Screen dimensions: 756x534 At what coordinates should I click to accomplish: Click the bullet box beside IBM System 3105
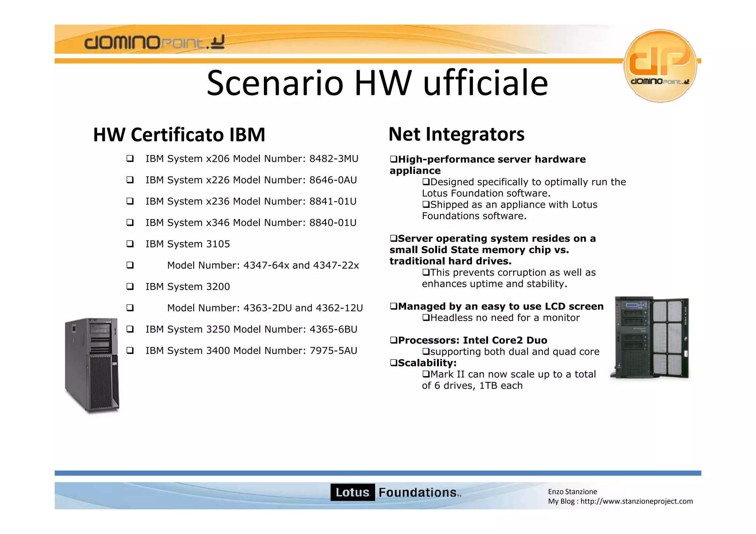pos(130,244)
